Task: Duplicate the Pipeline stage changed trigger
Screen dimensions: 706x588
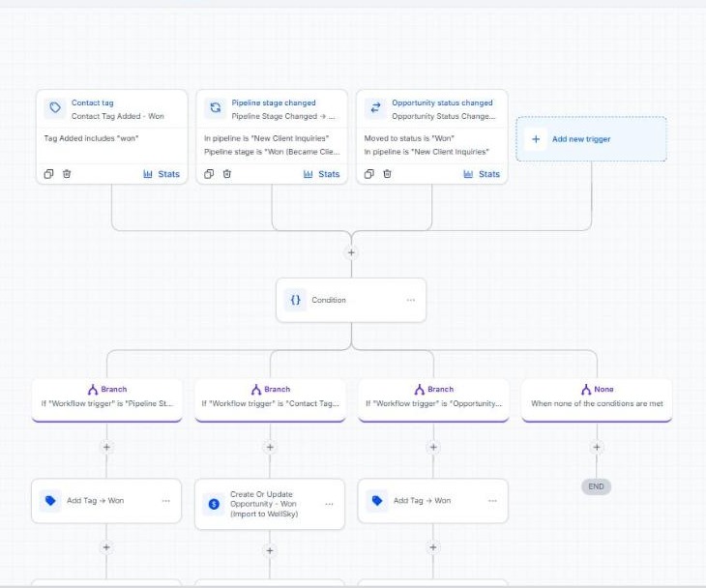Action: pos(209,174)
